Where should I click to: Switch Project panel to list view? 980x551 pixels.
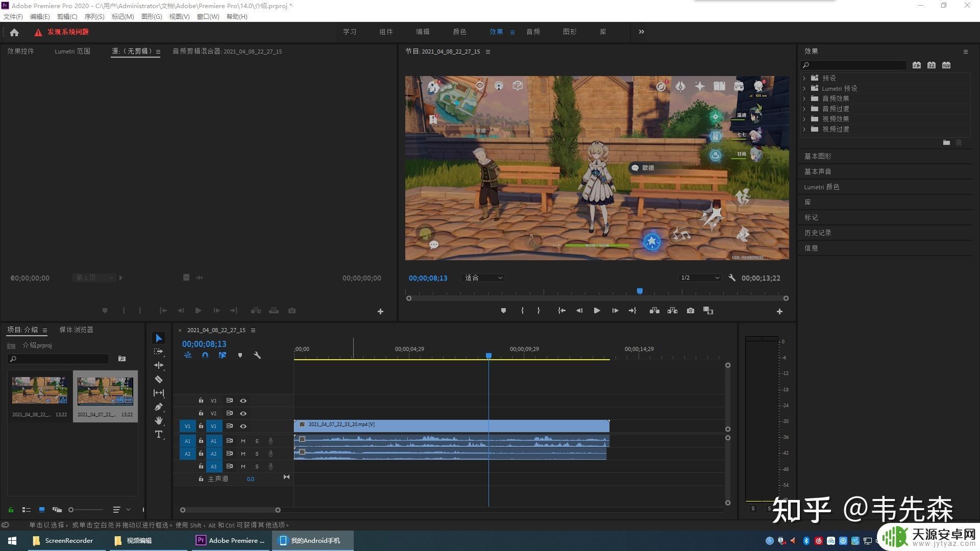click(27, 510)
